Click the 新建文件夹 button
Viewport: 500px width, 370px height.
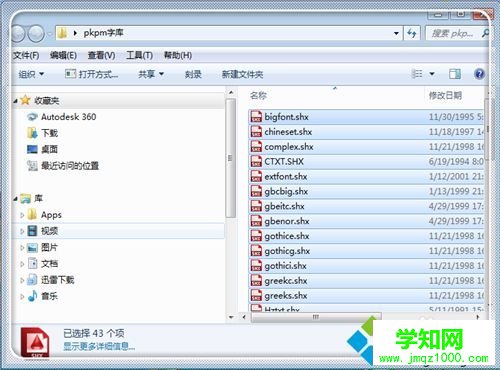(243, 74)
